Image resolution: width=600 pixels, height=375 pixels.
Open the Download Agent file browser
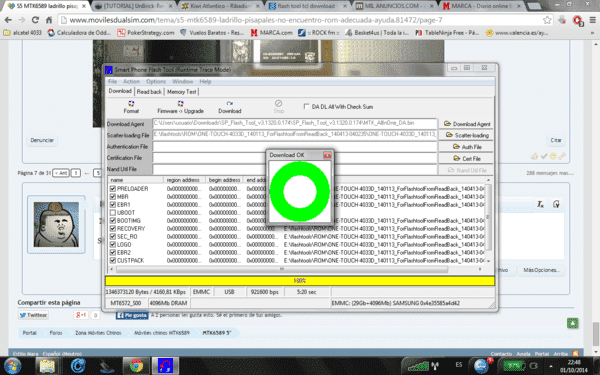(x=466, y=124)
